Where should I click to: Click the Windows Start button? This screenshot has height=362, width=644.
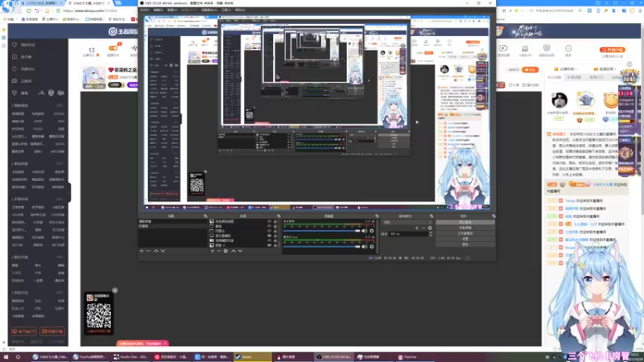[6, 357]
